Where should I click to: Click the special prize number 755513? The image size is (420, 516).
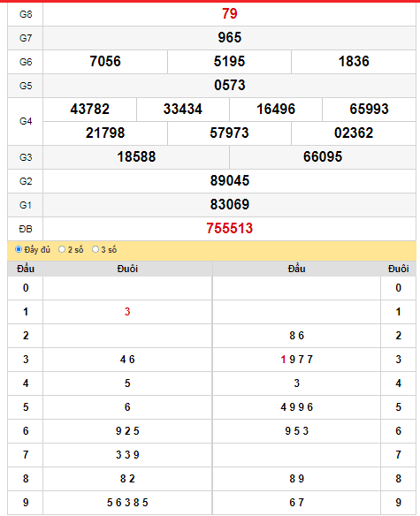[229, 228]
